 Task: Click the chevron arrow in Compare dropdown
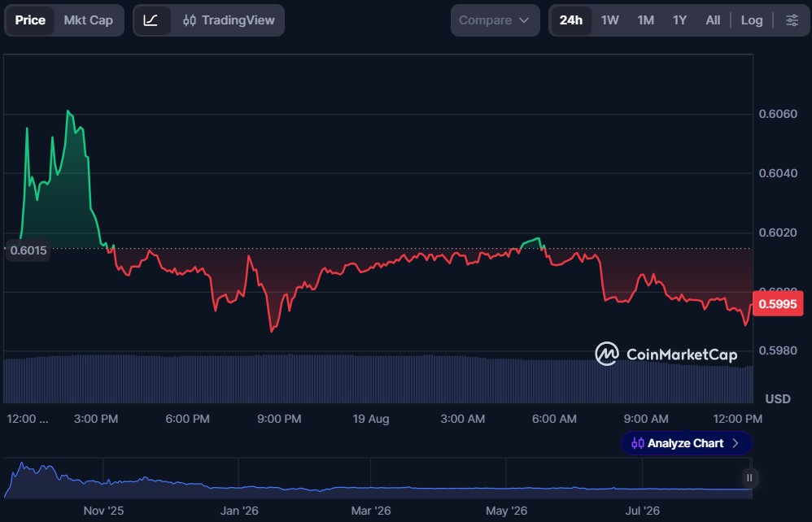(x=523, y=20)
